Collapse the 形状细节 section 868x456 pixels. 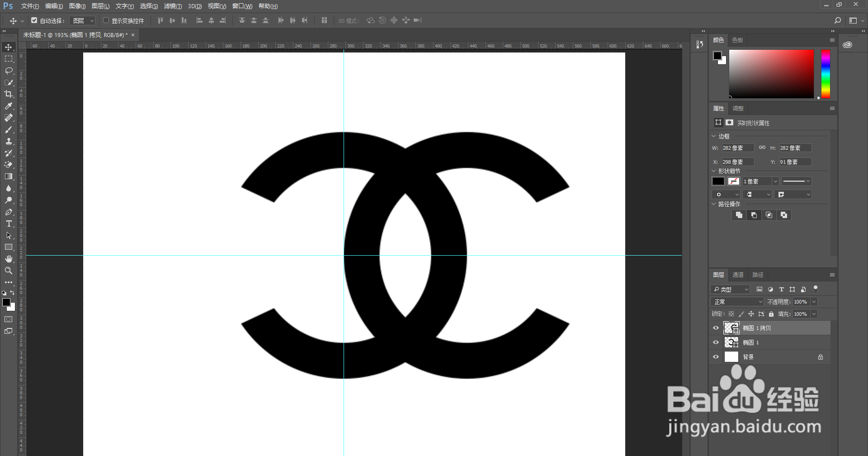(714, 171)
